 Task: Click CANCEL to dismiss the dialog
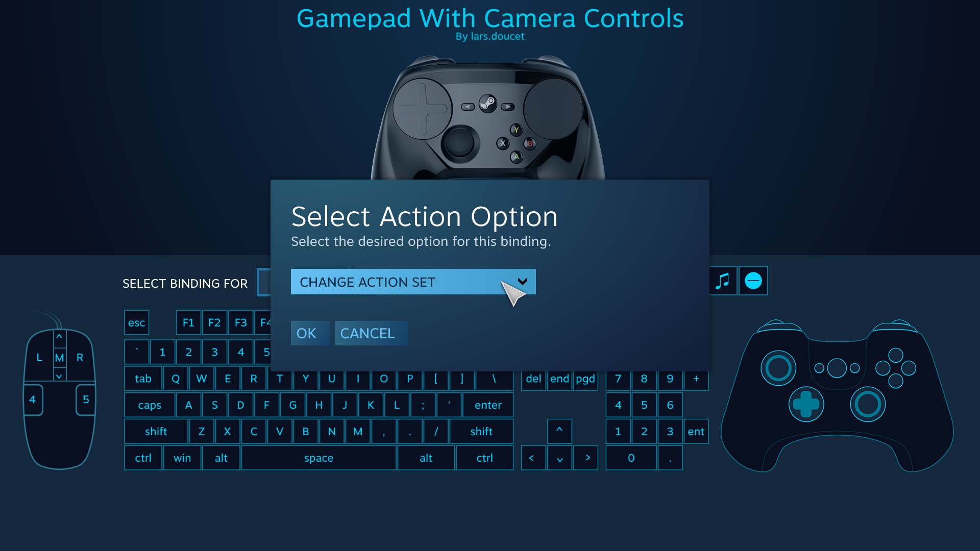click(x=369, y=332)
